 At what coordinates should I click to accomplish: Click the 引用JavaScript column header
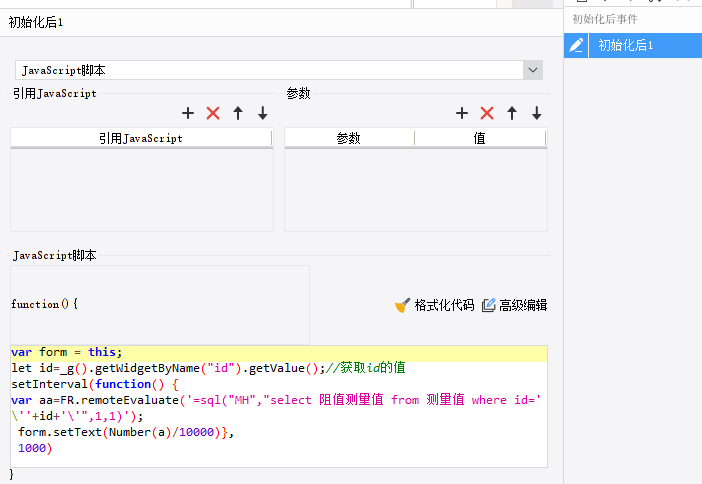click(141, 138)
